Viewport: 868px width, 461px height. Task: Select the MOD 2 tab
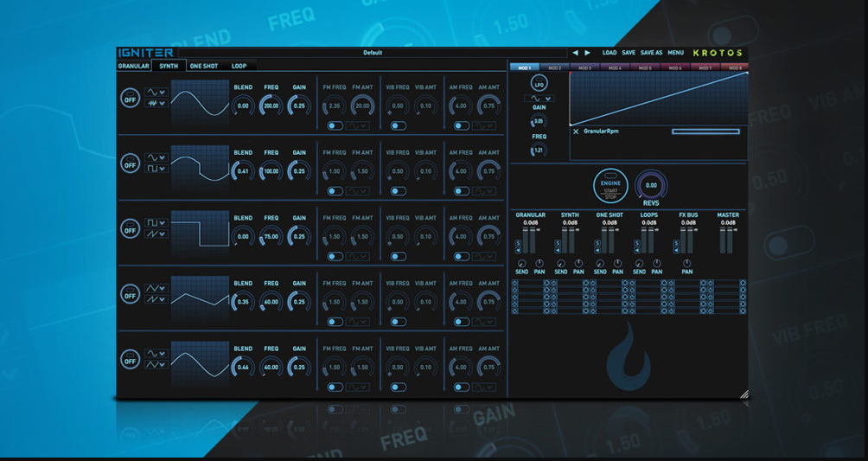coord(554,67)
